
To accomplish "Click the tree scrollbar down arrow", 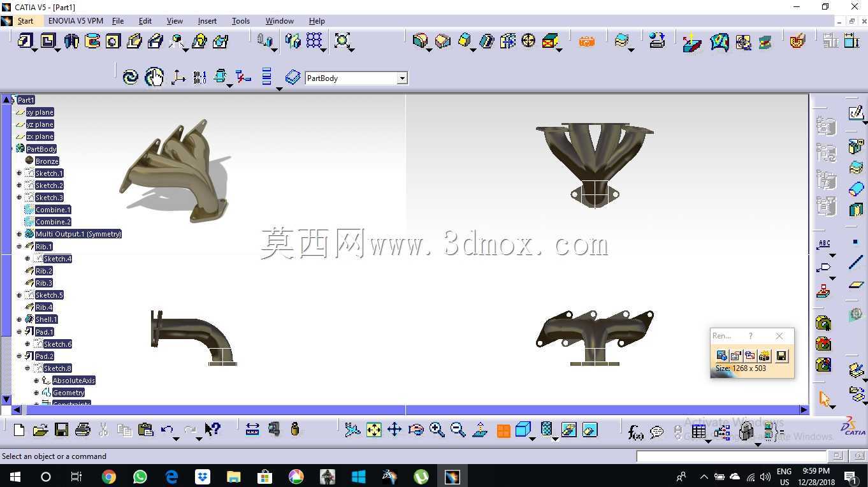I will point(6,400).
